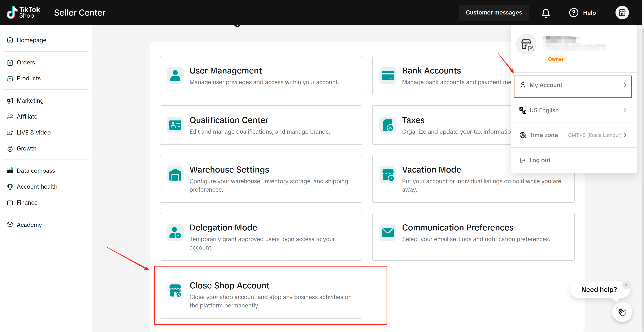Open the Warehouse Settings card
This screenshot has width=644, height=332.
[261, 179]
